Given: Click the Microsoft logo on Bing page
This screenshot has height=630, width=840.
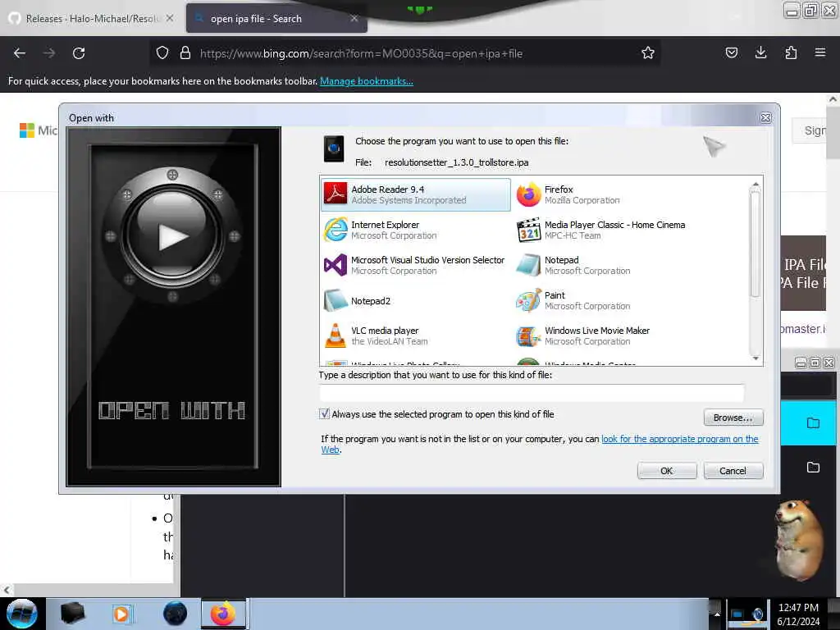Looking at the screenshot, I should tap(27, 130).
